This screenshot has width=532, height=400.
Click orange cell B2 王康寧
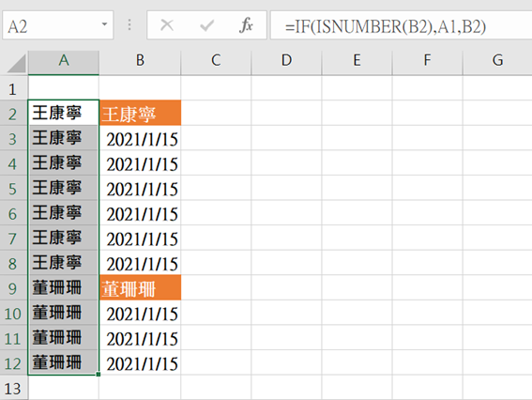tap(140, 113)
